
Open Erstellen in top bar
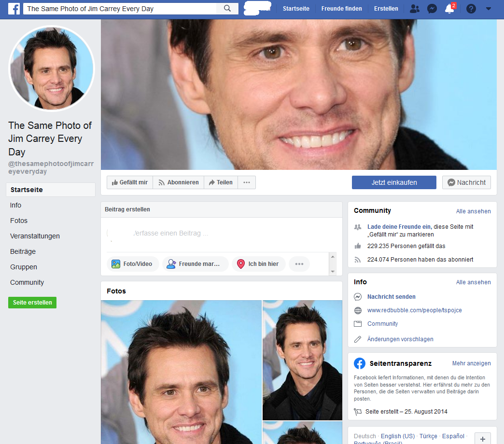click(x=386, y=9)
